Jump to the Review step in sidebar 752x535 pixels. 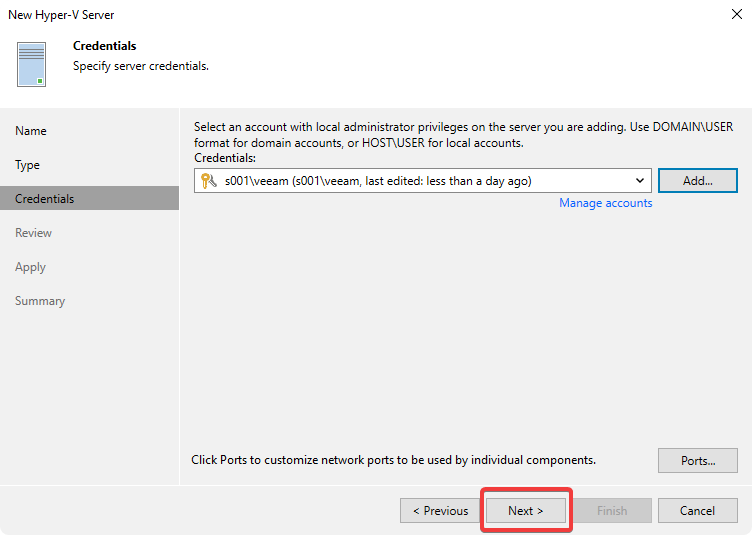click(x=34, y=233)
